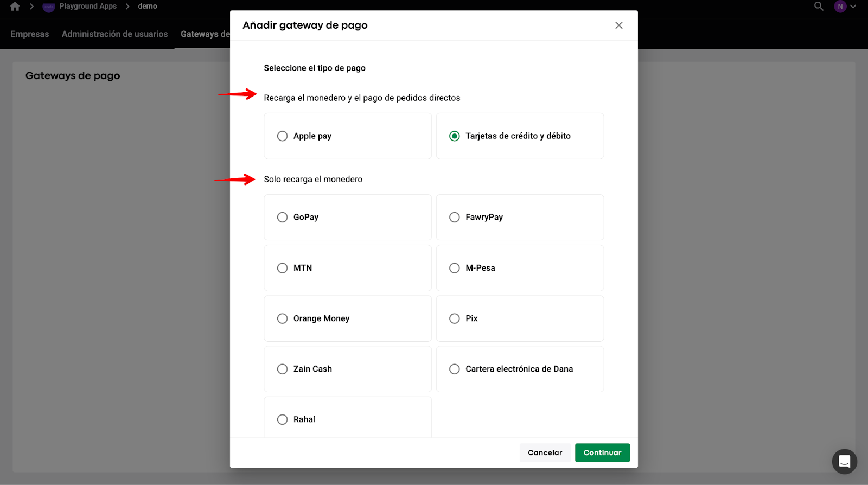Screen dimensions: 868x485
Task: Close the Añadir gateway de pago dialog
Action: 618,25
